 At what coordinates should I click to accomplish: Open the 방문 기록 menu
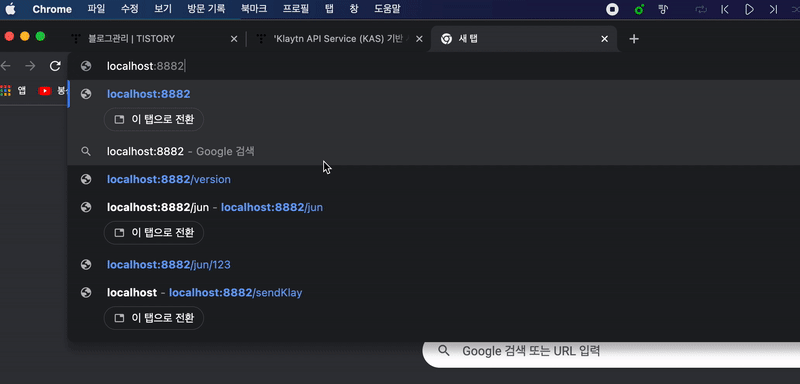point(206,9)
